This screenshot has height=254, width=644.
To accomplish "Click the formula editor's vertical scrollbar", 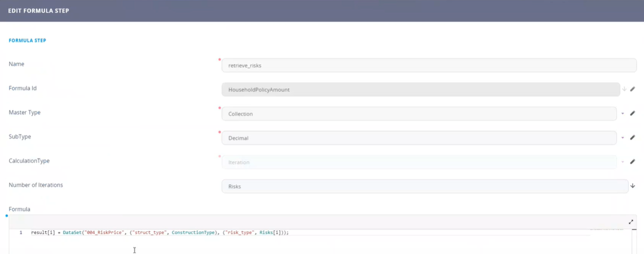I will (x=634, y=241).
